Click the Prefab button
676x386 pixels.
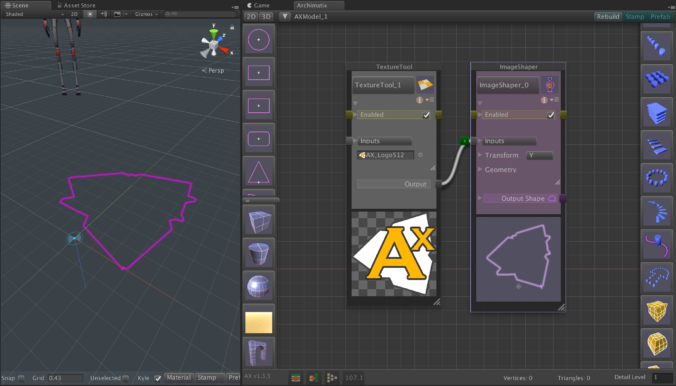660,16
